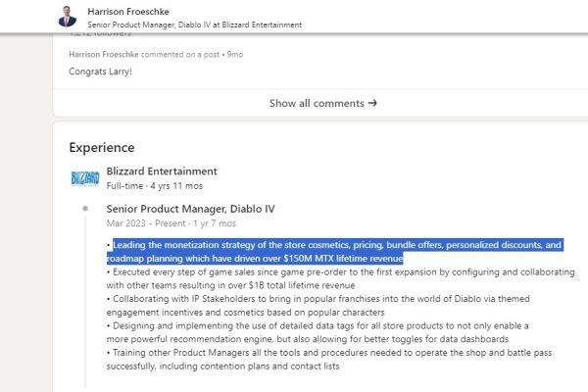Viewport: 588px width, 392px height.
Task: Click the 'Full-time · 4 yrs 11 mos' text
Action: coord(155,186)
